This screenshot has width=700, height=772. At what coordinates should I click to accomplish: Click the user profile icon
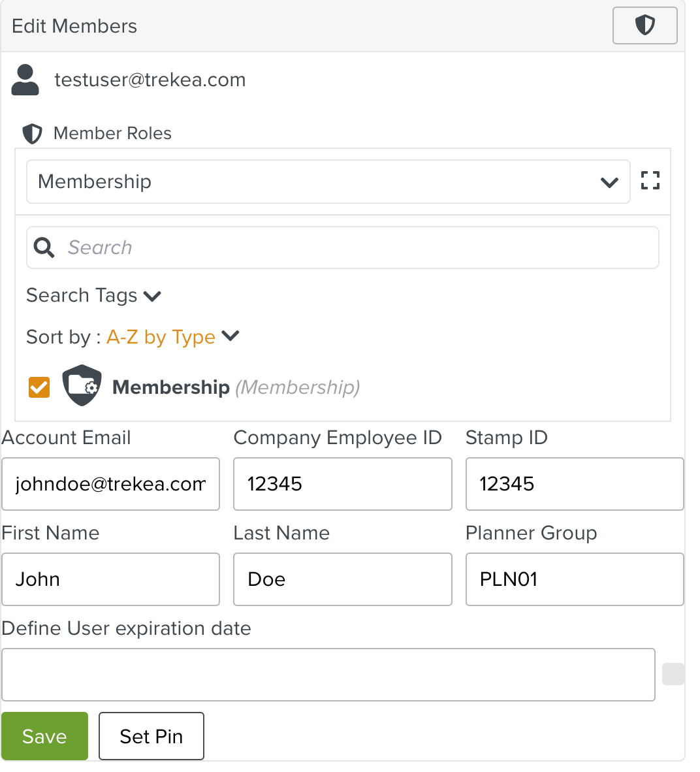[x=25, y=80]
